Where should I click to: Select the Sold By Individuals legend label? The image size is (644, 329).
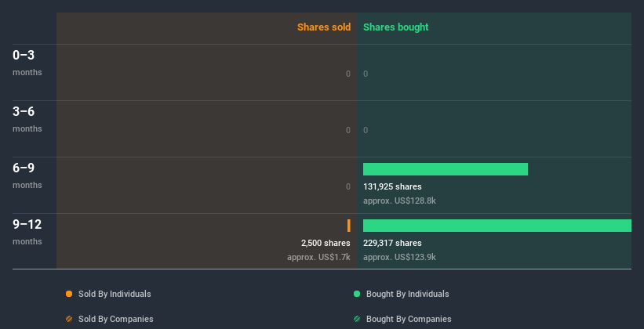(115, 294)
